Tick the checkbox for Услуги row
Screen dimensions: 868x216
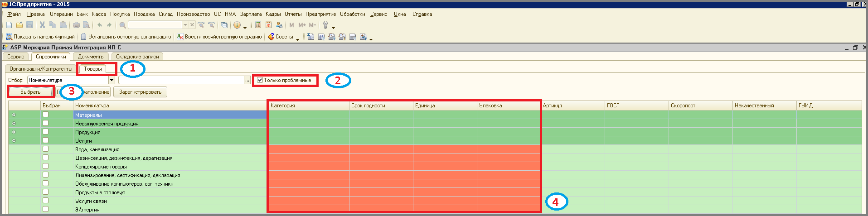point(45,140)
